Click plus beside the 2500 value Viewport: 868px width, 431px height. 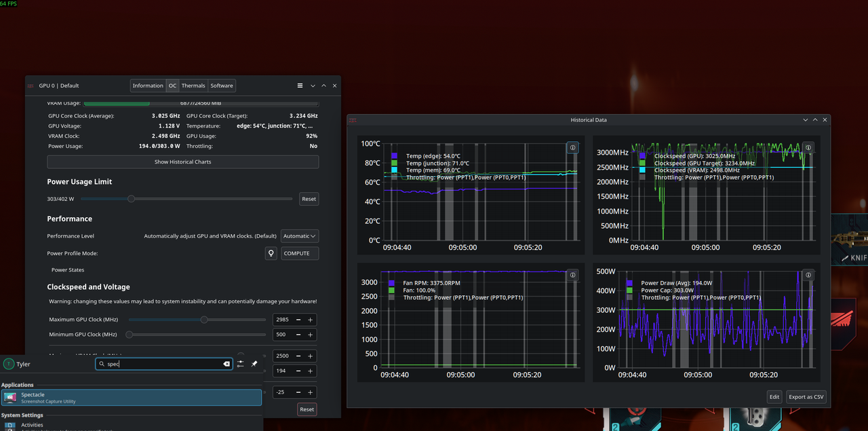(x=311, y=356)
